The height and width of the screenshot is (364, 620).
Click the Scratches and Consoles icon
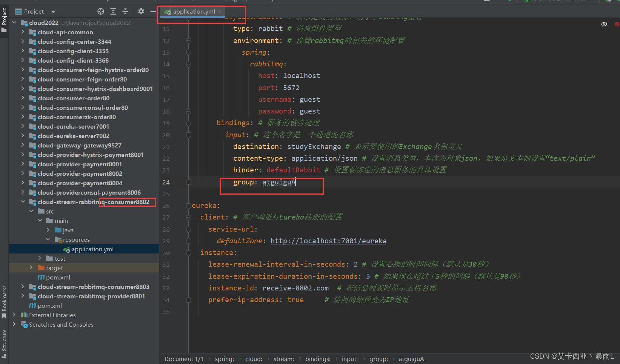click(x=24, y=324)
